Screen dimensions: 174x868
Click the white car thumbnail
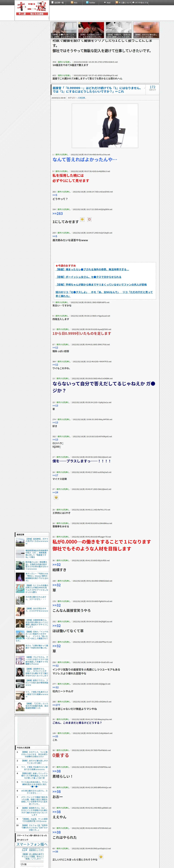coord(20,683)
